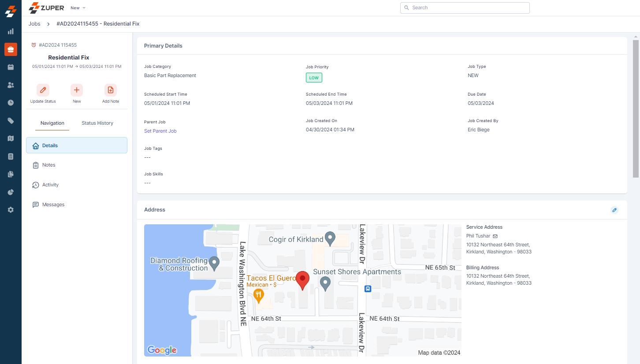This screenshot has height=364, width=640.
Task: Click the Set Parent Job link
Action: 160,131
